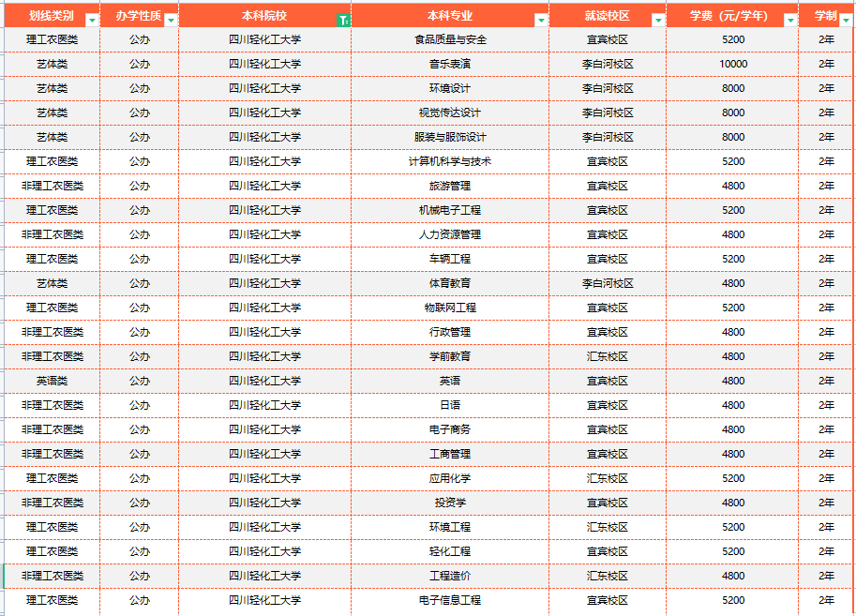The width and height of the screenshot is (856, 616).
Task: Click the 视觉传达设计 major cell
Action: [x=450, y=113]
